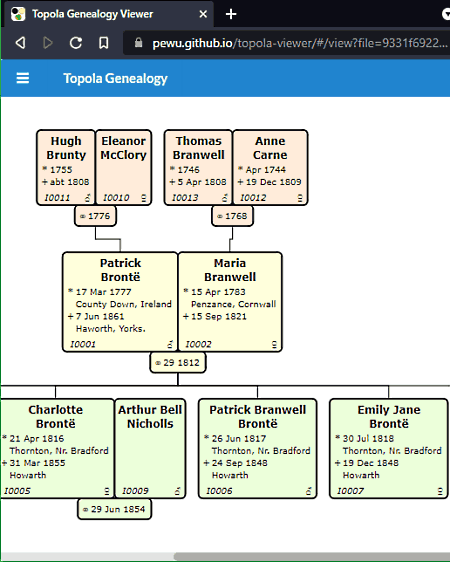Open a new tab with the plus button
Viewport: 450px width, 562px height.
click(x=231, y=14)
